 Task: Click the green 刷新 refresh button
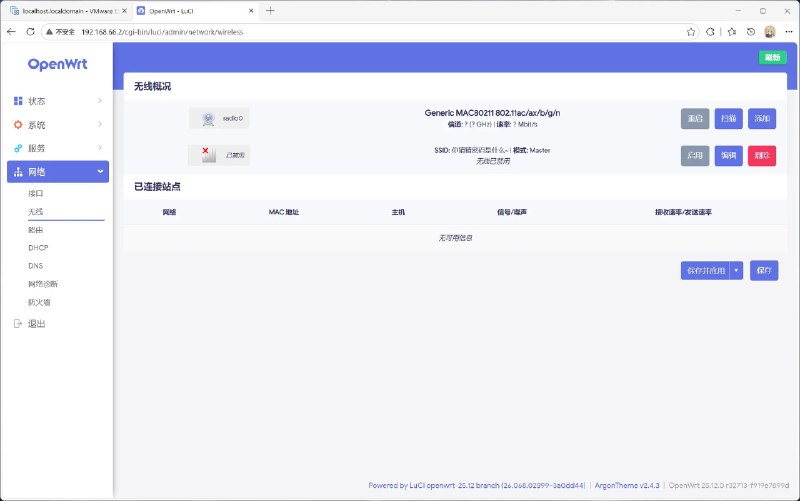coord(772,58)
